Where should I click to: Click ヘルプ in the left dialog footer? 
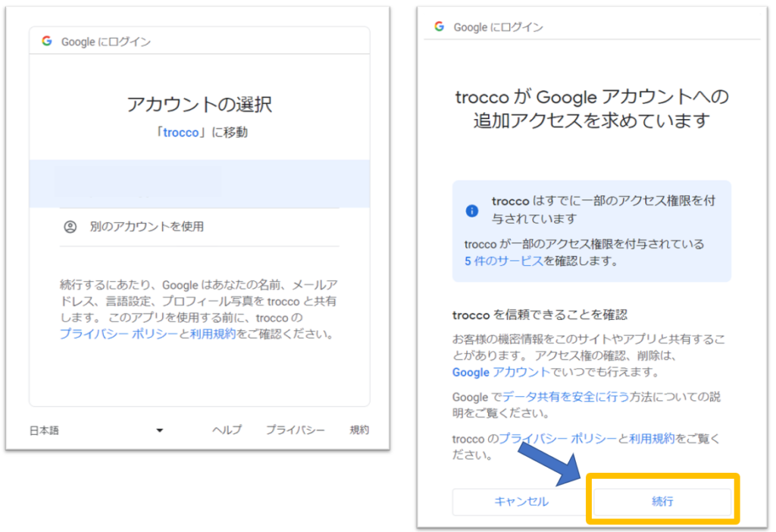[227, 430]
